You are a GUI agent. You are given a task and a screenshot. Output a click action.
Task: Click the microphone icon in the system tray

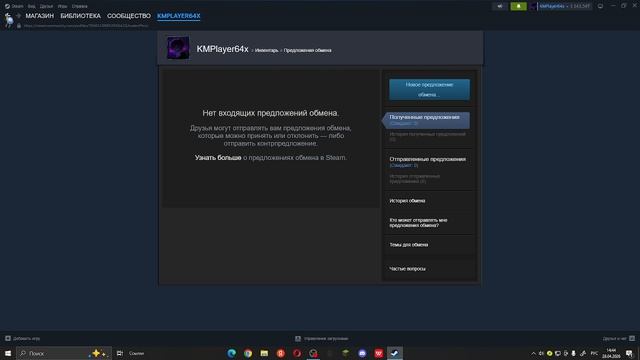click(x=573, y=353)
